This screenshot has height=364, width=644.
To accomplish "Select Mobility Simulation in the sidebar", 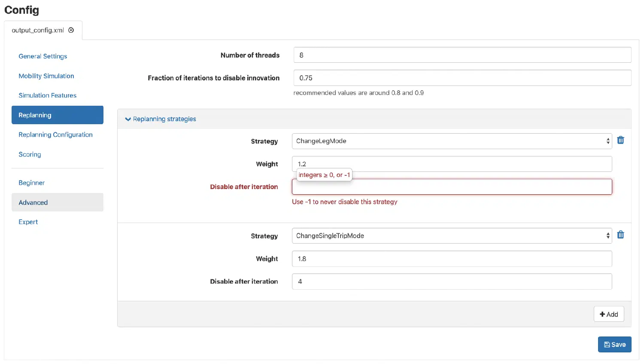I will point(46,76).
